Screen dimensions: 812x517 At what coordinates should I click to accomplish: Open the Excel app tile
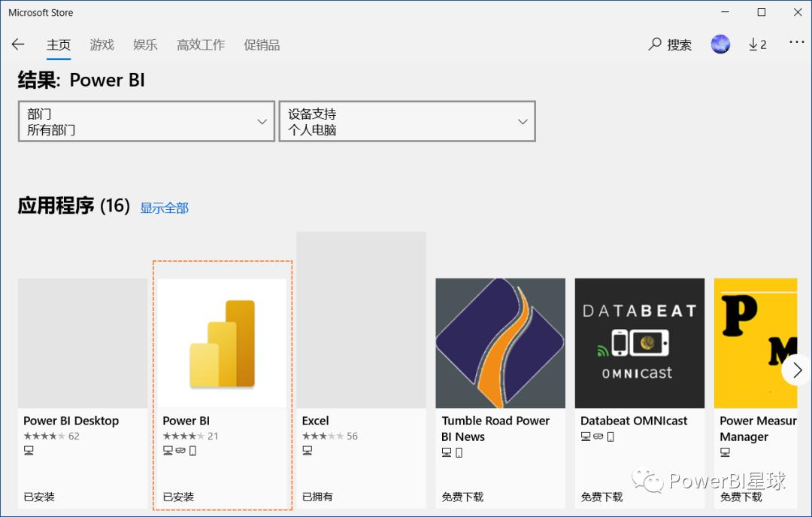point(361,342)
